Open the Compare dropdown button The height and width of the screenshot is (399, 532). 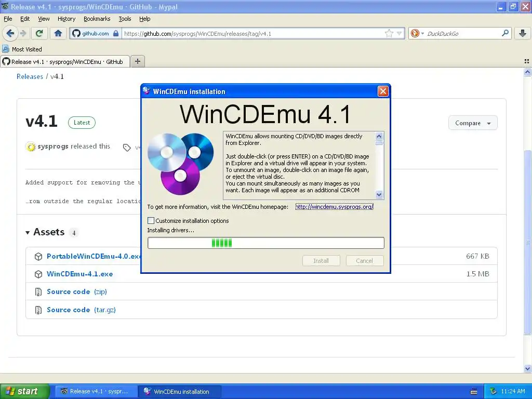coord(473,123)
